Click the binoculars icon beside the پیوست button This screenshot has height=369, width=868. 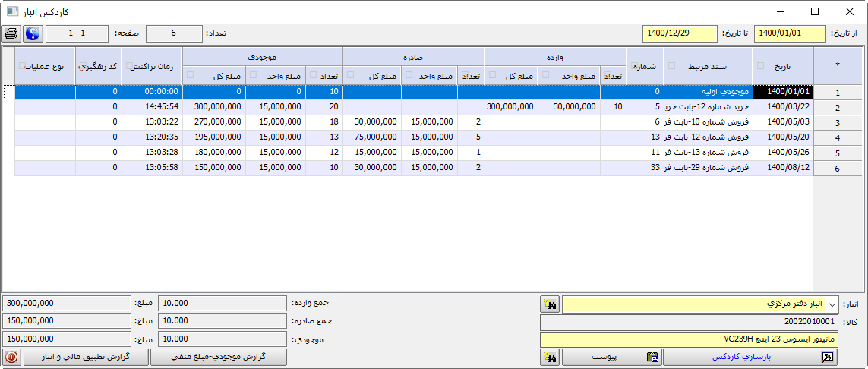tap(550, 357)
